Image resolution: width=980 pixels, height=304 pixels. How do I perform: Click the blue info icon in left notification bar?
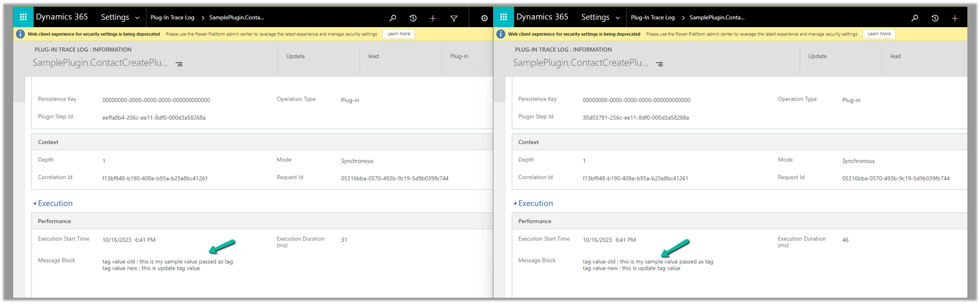[20, 34]
